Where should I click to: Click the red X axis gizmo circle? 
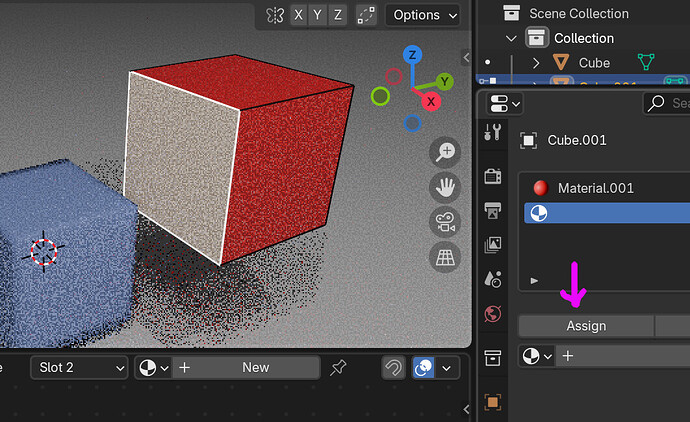(431, 102)
